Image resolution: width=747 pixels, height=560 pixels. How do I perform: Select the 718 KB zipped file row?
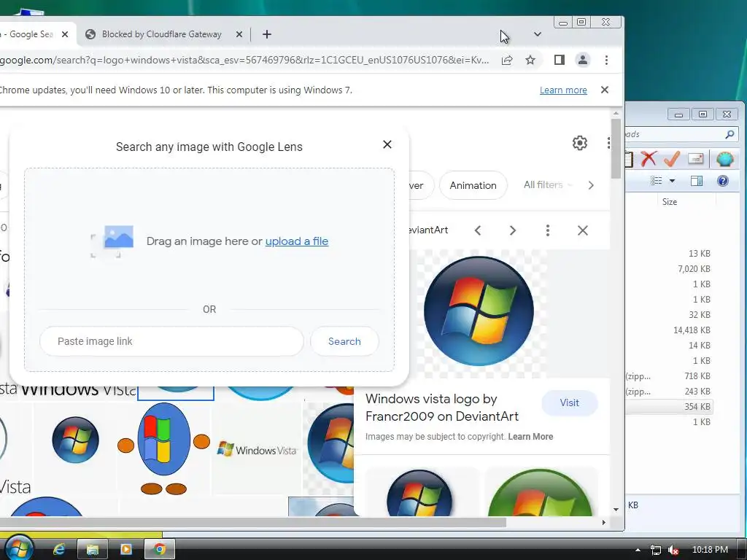click(668, 376)
